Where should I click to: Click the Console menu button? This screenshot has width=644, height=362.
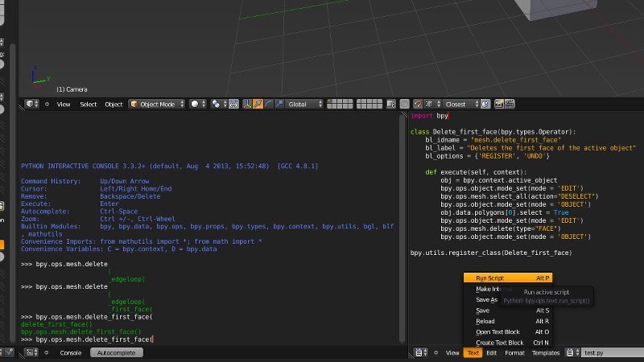pos(71,353)
